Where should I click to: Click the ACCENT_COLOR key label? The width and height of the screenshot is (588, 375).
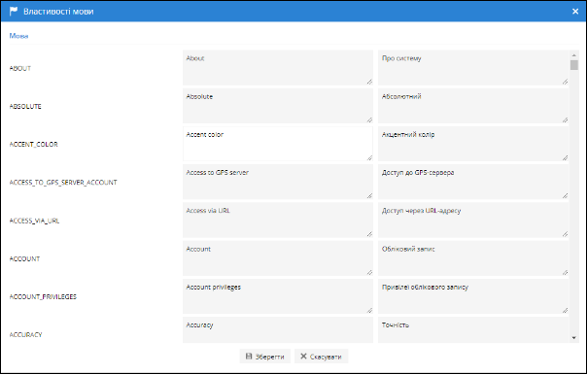33,145
